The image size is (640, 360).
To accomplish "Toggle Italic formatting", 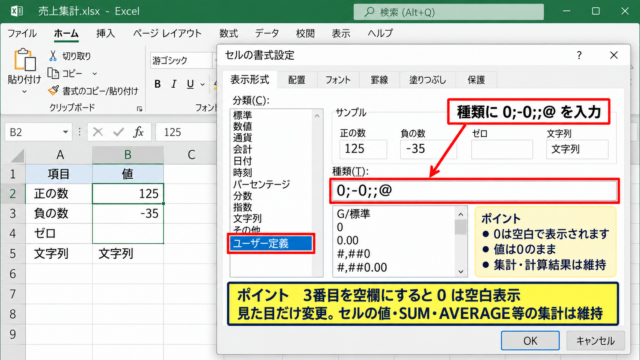I will [174, 84].
